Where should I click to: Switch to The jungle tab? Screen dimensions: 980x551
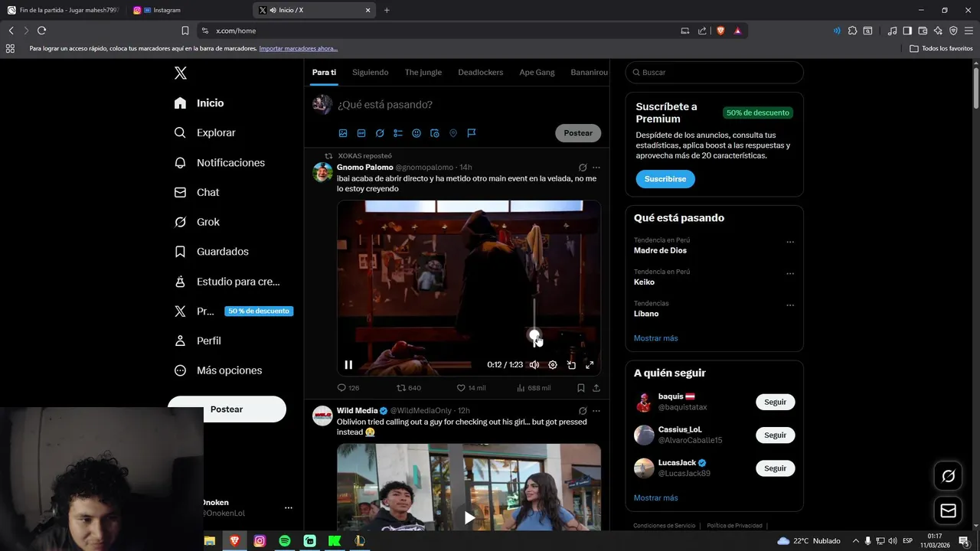click(x=423, y=73)
